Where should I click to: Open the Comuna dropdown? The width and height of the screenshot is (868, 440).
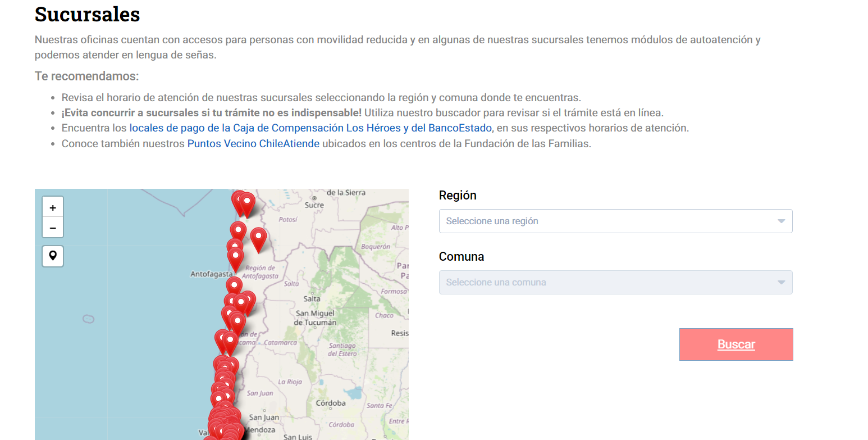615,283
